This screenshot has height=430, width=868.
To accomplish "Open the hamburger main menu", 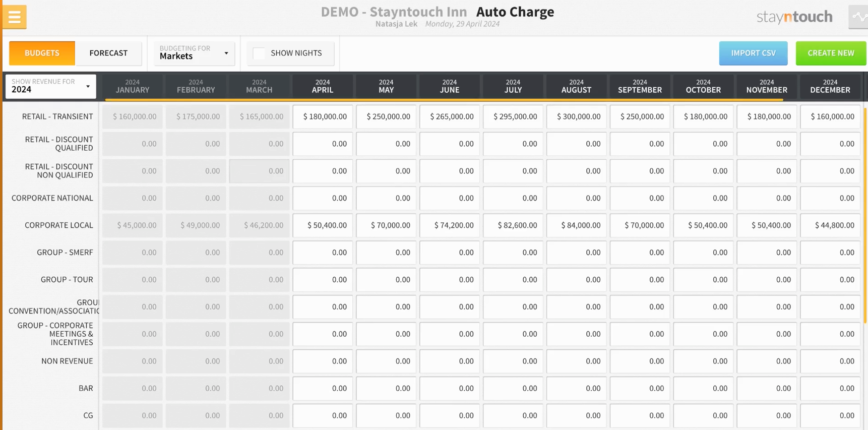I will coord(14,17).
